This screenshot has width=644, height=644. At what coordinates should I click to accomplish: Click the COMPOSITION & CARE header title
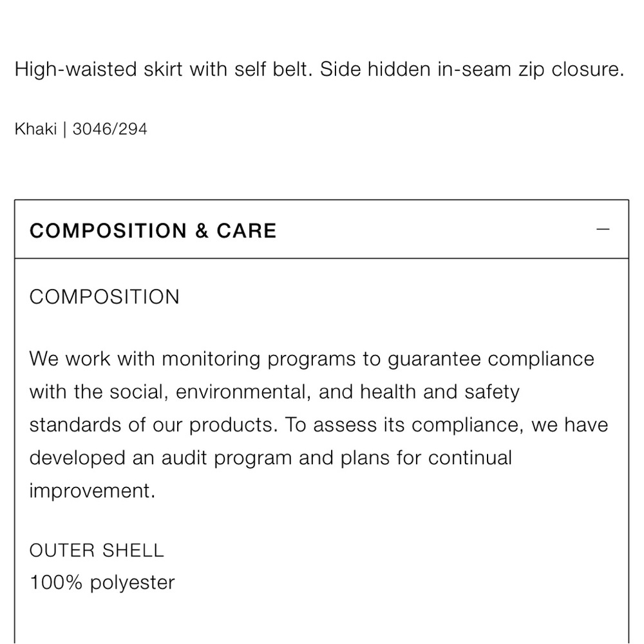pos(153,231)
